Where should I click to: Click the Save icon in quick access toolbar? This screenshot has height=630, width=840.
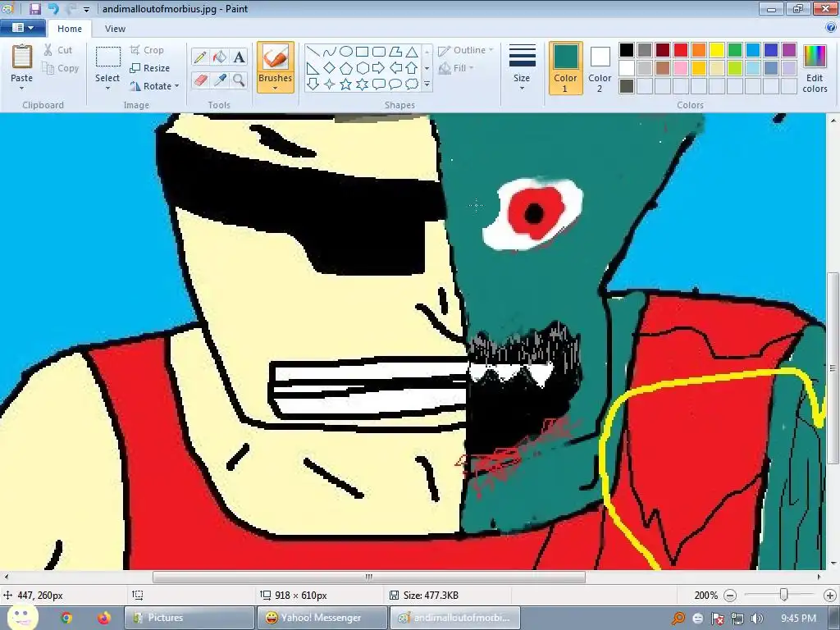point(35,8)
